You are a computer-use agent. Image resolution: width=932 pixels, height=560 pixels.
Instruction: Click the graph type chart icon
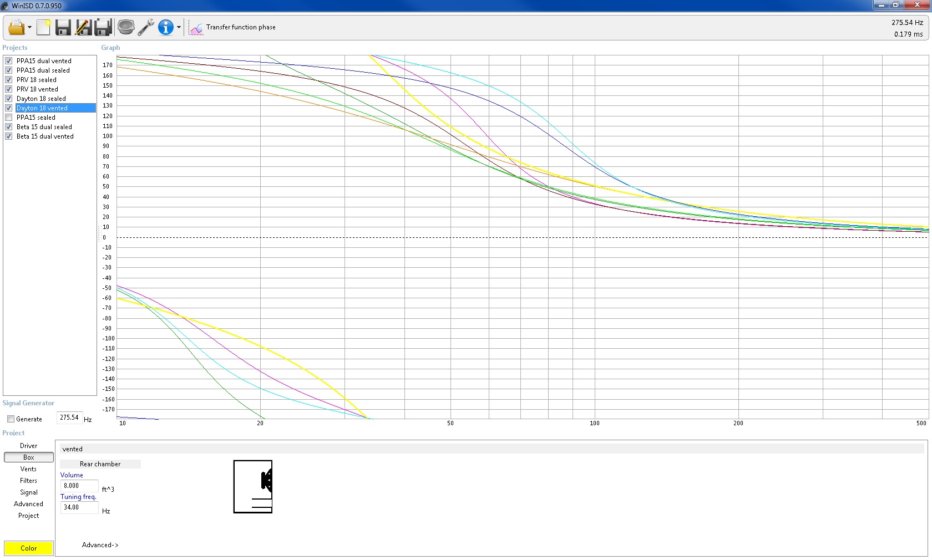(196, 27)
